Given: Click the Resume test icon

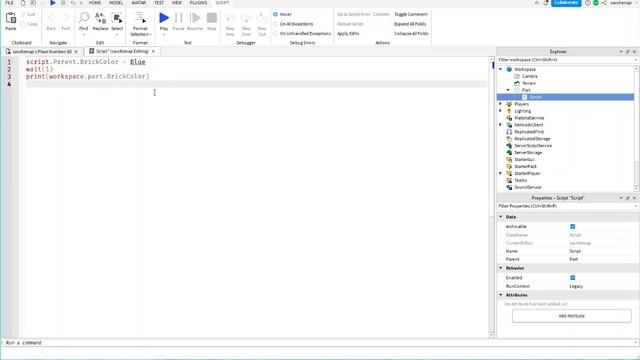Looking at the screenshot, I should pos(195,18).
